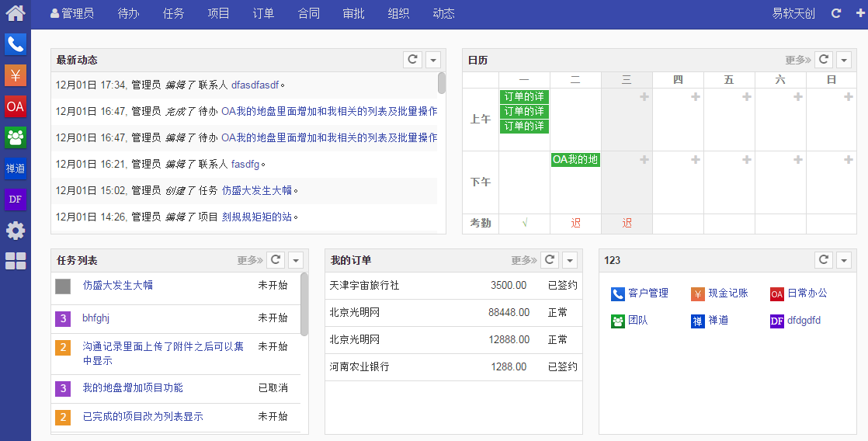This screenshot has width=868, height=441.
Task: Open the settings gear in sidebar
Action: (x=16, y=231)
